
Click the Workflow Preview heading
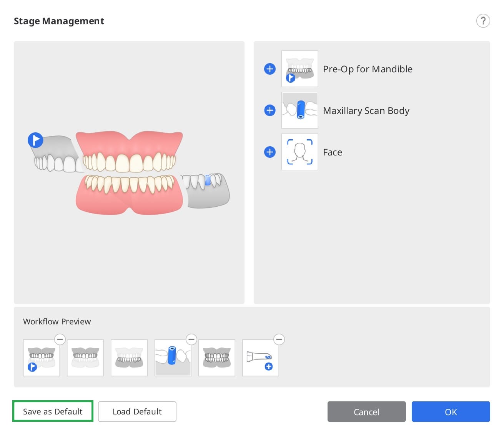pyautogui.click(x=57, y=322)
